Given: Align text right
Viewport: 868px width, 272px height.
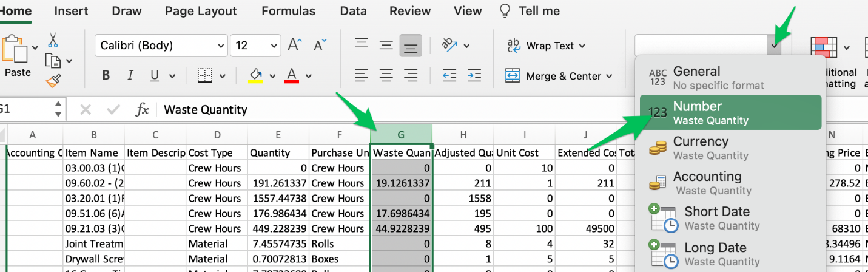Looking at the screenshot, I should (411, 76).
